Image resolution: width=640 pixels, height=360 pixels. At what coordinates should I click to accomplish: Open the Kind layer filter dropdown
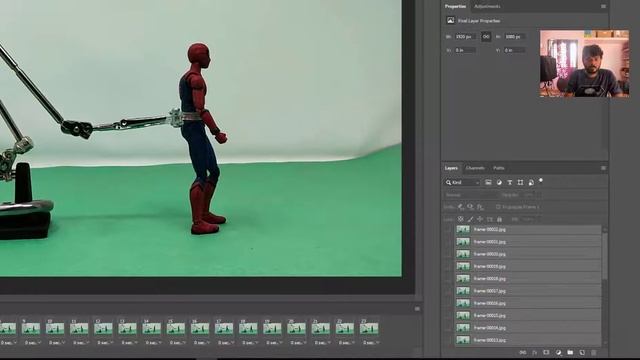click(x=462, y=182)
